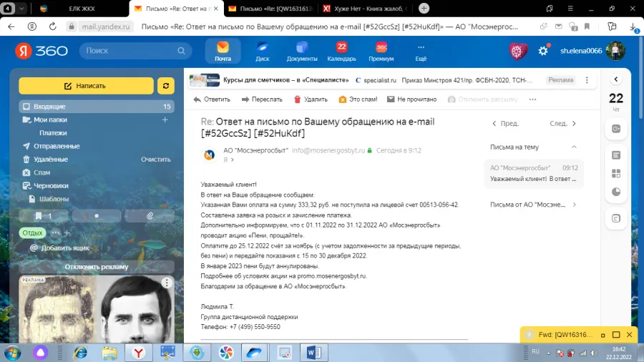Click Отключить рекламу button
The width and height of the screenshot is (644, 362).
pos(97,267)
